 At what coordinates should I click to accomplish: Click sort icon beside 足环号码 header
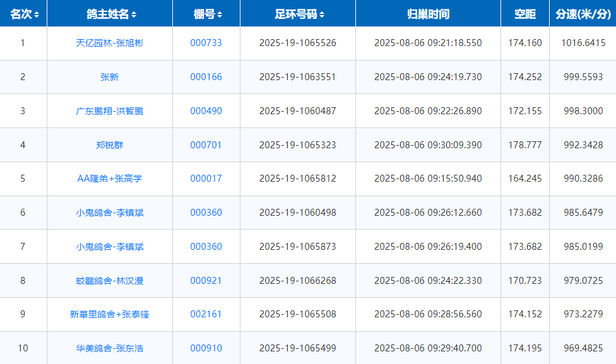point(322,15)
